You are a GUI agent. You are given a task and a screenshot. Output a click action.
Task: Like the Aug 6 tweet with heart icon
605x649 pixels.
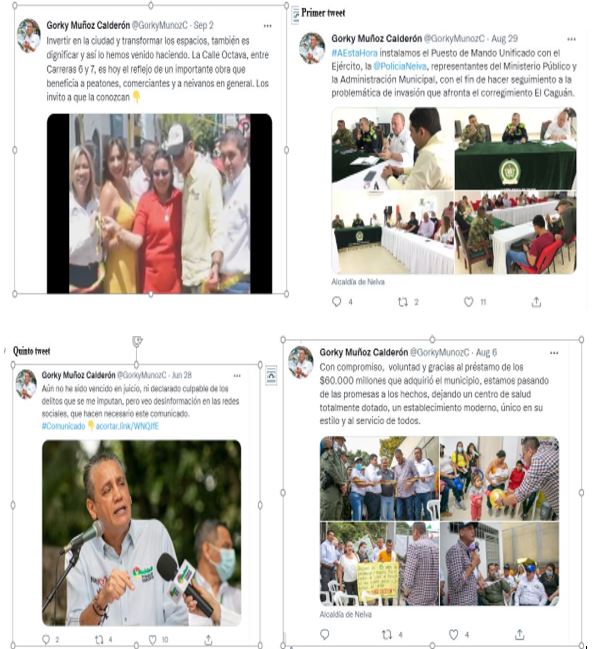click(x=454, y=634)
